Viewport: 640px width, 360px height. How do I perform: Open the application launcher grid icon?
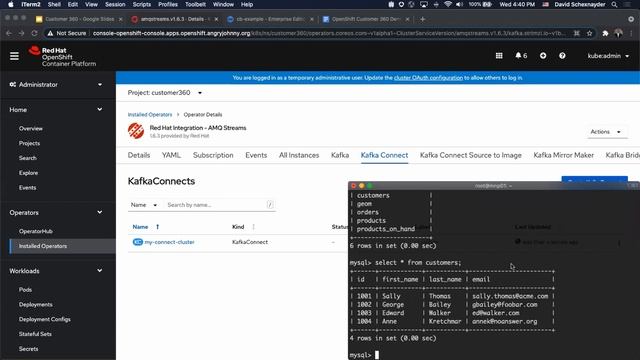(499, 56)
